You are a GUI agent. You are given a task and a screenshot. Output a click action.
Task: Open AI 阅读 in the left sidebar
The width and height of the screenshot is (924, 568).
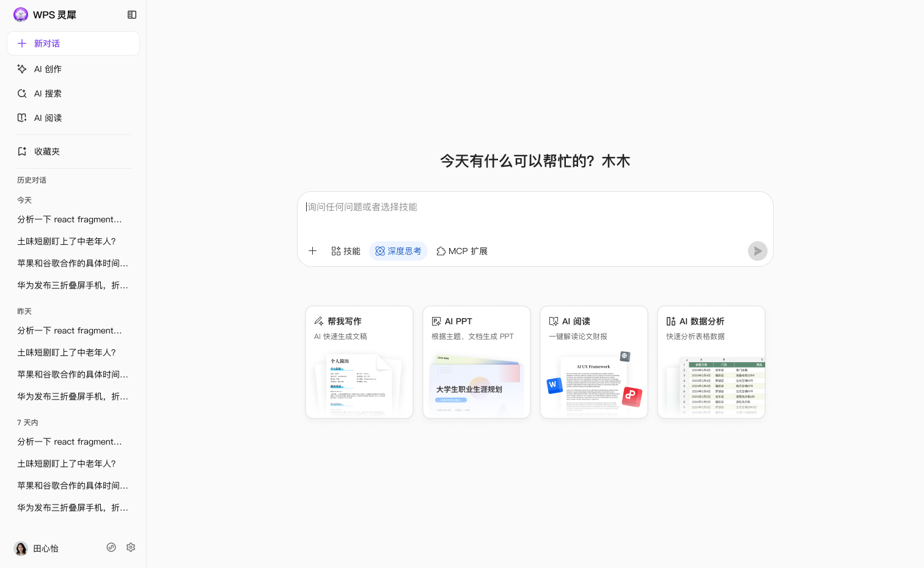click(48, 118)
